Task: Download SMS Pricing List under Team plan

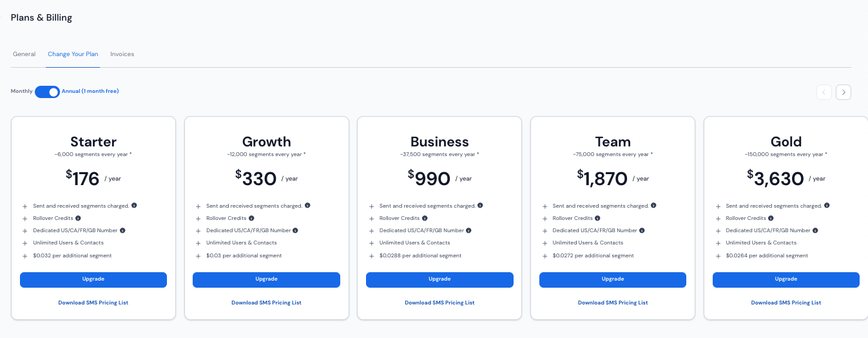Action: pyautogui.click(x=613, y=303)
